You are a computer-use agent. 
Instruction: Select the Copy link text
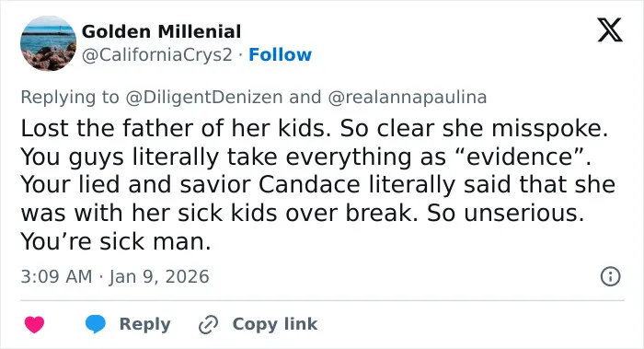pyautogui.click(x=275, y=324)
